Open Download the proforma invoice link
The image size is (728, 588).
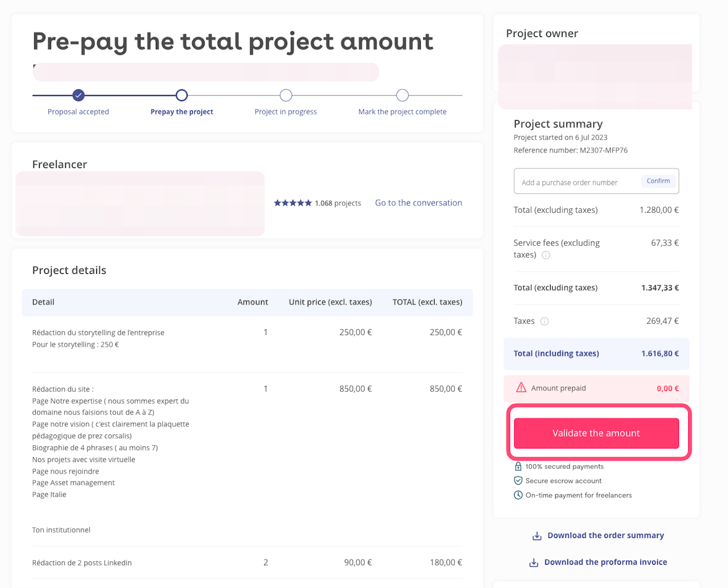click(x=605, y=562)
